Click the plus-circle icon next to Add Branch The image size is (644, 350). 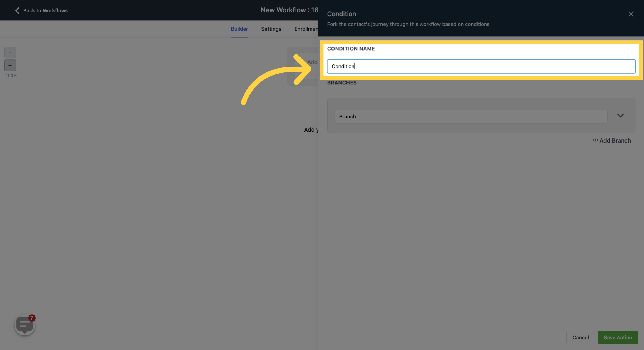pyautogui.click(x=595, y=140)
